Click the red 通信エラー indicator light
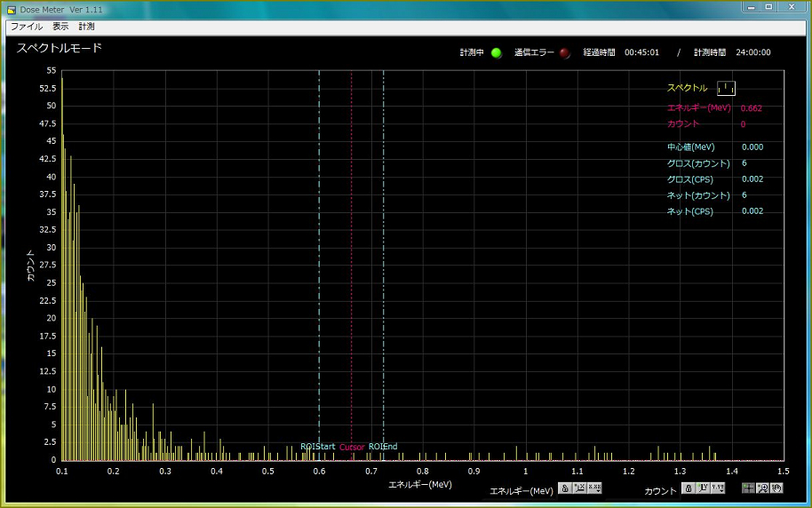This screenshot has height=508, width=812. point(565,52)
